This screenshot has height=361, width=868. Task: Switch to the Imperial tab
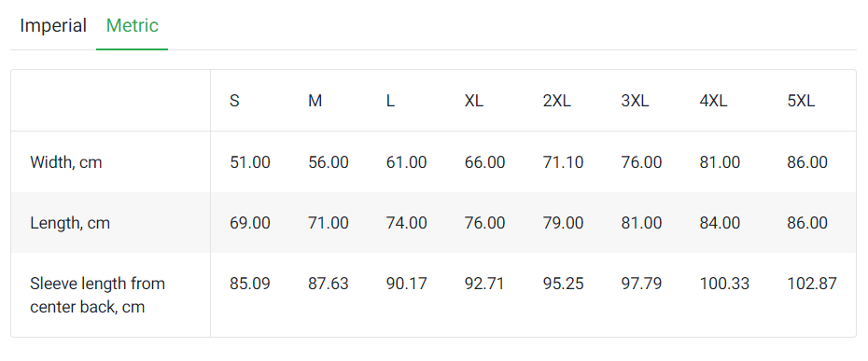pos(53,25)
